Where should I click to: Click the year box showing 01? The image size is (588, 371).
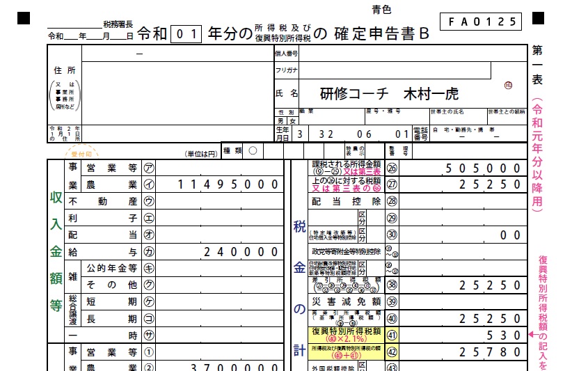point(186,34)
